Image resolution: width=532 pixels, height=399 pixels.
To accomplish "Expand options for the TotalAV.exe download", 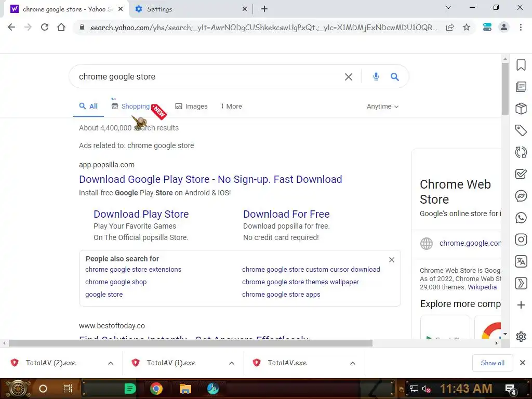I will (353, 363).
